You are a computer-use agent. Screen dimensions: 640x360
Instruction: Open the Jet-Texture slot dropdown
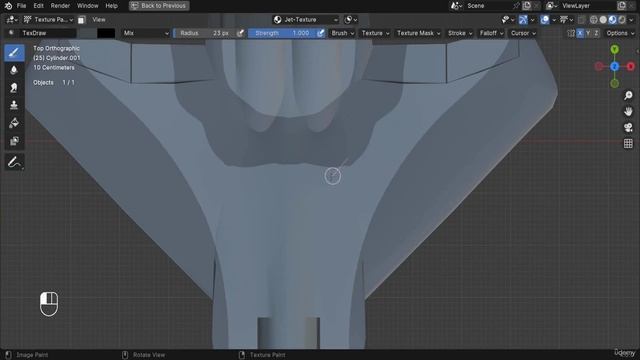pos(306,20)
